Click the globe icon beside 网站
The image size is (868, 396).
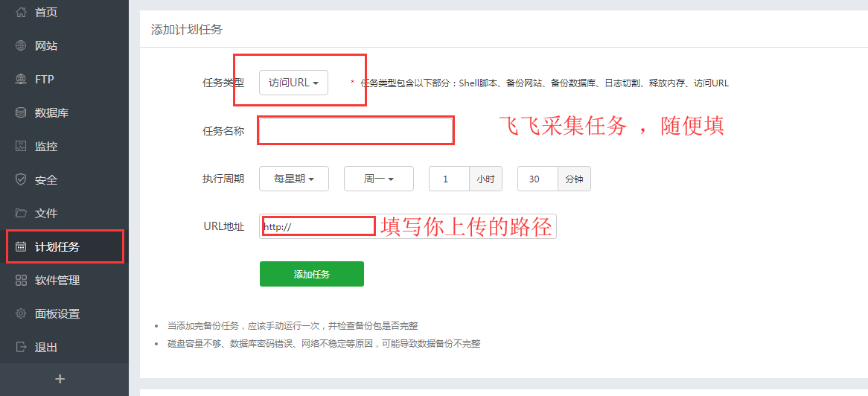pyautogui.click(x=21, y=46)
